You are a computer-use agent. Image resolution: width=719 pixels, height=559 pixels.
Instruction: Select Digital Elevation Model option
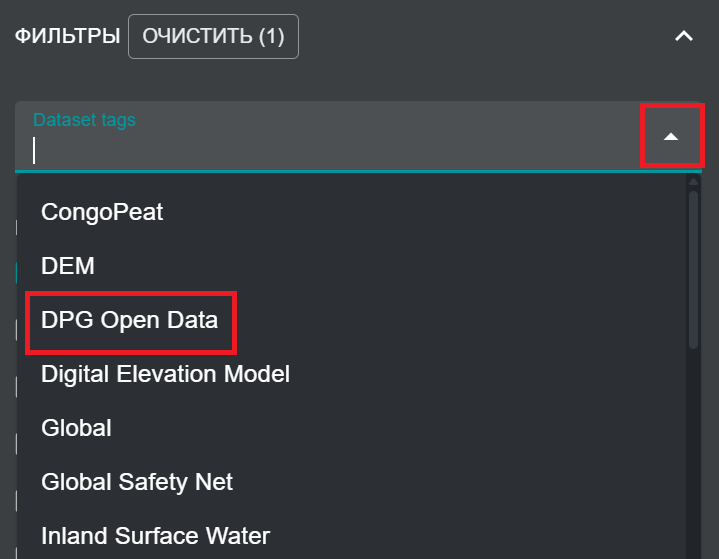click(165, 374)
